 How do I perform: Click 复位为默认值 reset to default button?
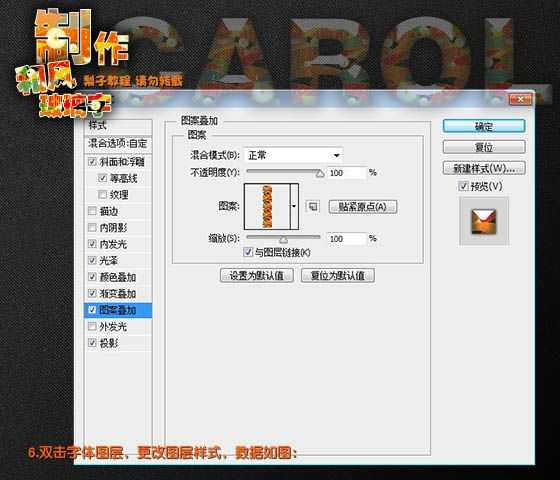(338, 276)
